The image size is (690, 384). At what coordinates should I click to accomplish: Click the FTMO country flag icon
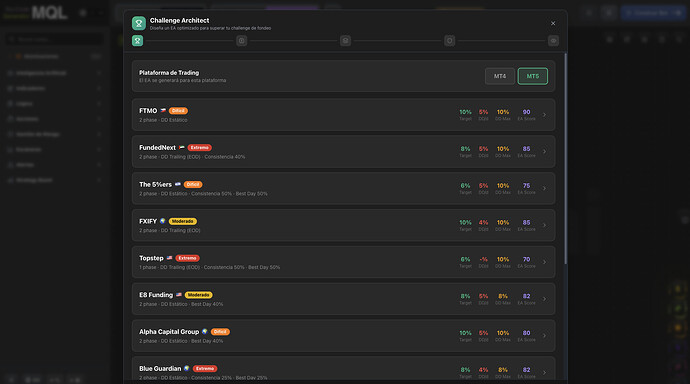point(163,111)
